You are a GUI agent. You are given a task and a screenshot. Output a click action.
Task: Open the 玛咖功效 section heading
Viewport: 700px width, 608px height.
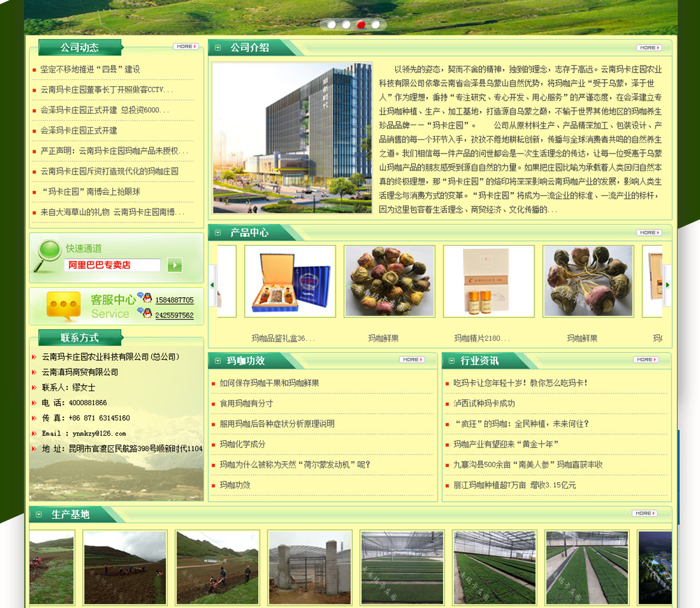(x=245, y=360)
